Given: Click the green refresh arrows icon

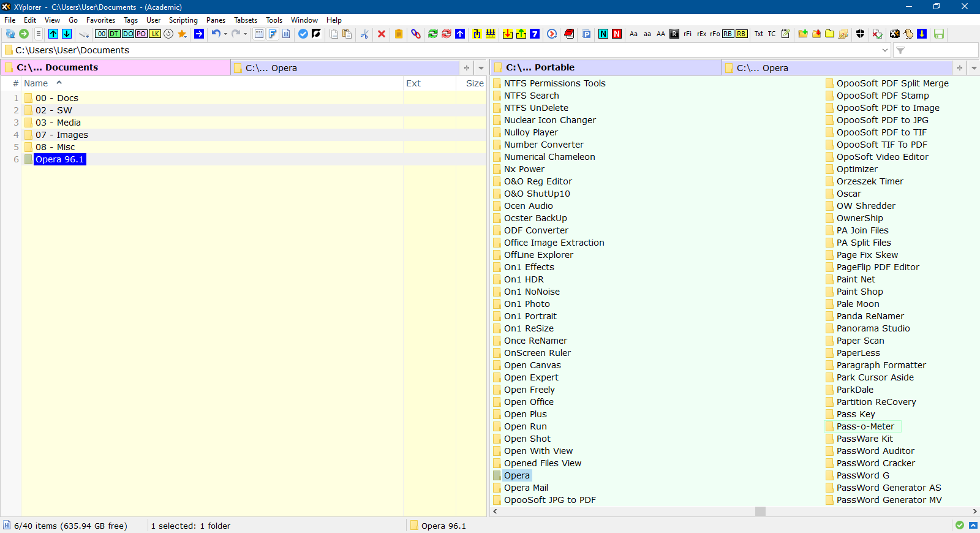Looking at the screenshot, I should point(433,34).
